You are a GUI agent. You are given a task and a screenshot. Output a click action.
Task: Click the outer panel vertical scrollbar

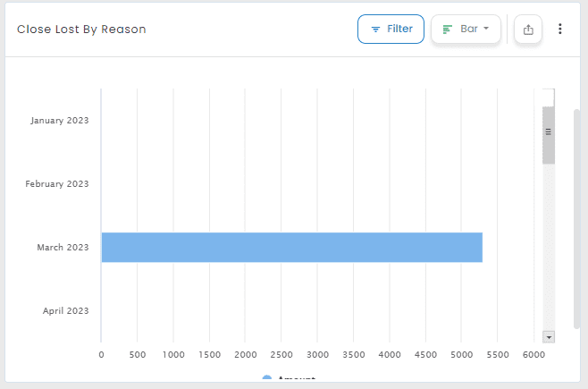coord(577,215)
